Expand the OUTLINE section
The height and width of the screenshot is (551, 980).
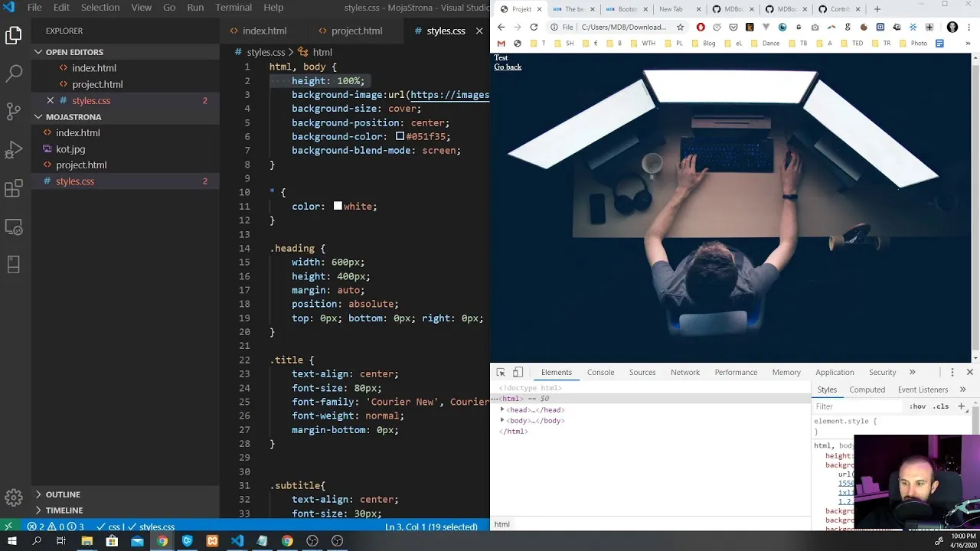tap(38, 494)
